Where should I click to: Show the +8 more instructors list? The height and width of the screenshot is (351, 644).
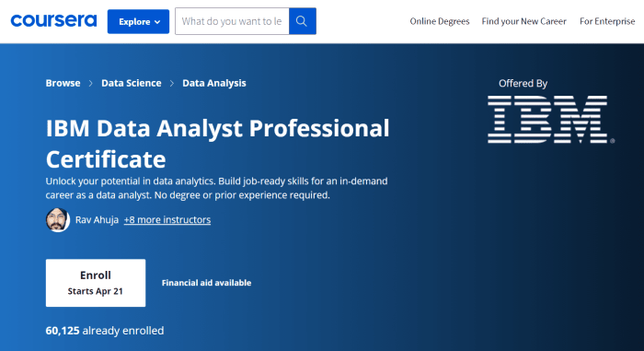(167, 220)
